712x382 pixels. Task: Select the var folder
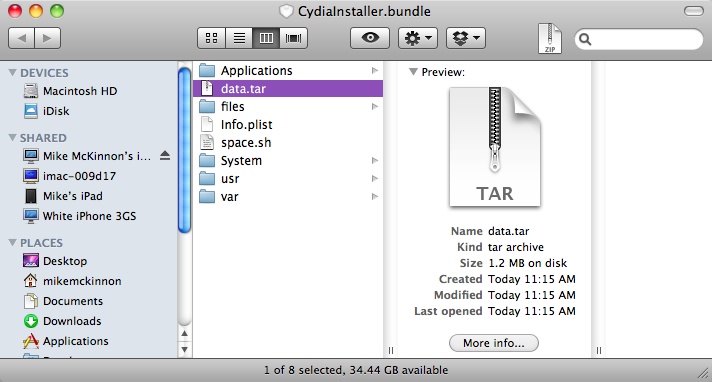point(288,197)
